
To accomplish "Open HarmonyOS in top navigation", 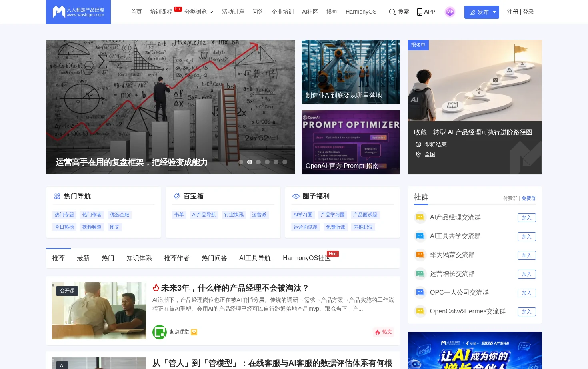I will [x=361, y=12].
